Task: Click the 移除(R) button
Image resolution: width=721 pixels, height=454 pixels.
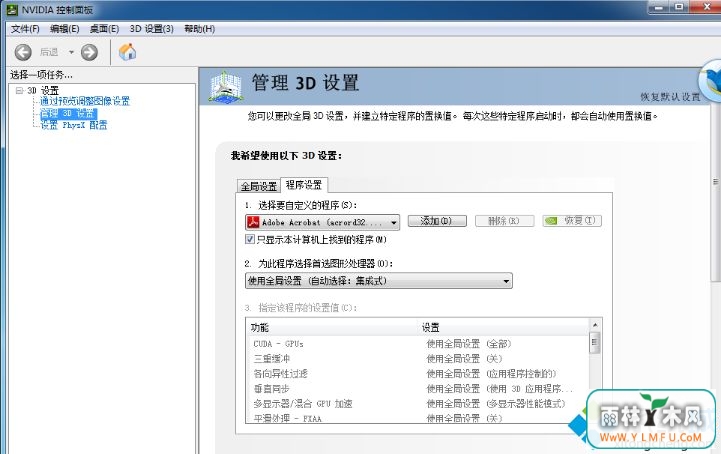Action: [504, 221]
